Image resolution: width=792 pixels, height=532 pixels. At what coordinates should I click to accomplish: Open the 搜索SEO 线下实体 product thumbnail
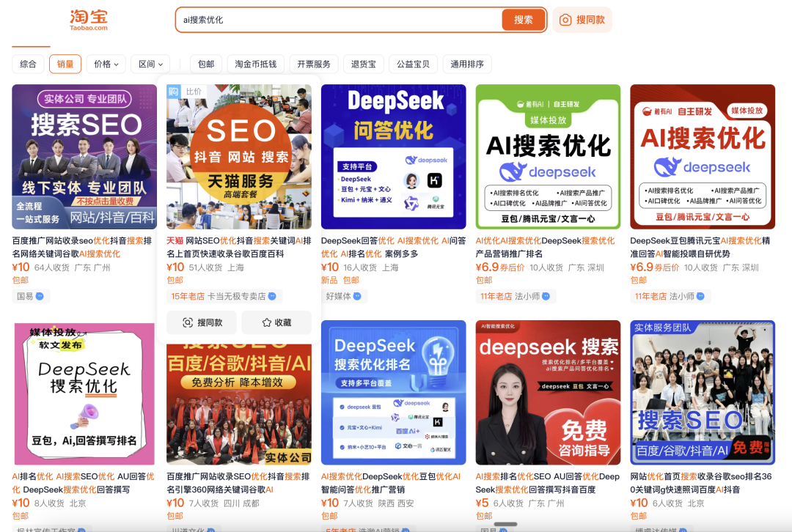[x=84, y=157]
